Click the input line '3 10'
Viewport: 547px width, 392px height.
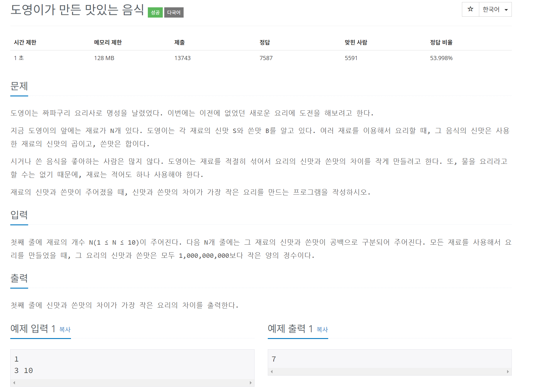[23, 371]
